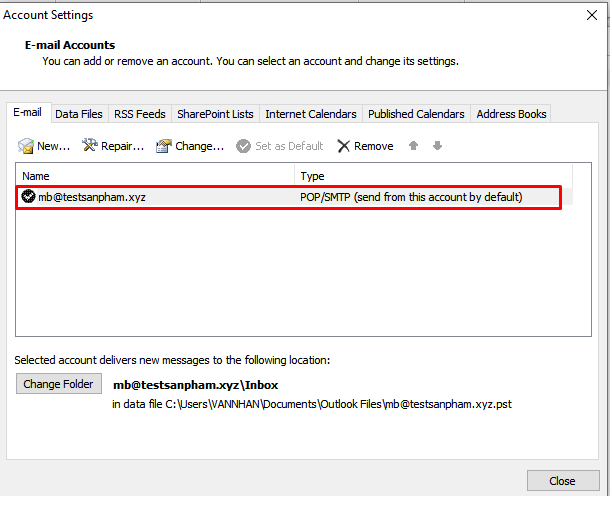
Task: Open the Address Books tab
Action: [511, 114]
